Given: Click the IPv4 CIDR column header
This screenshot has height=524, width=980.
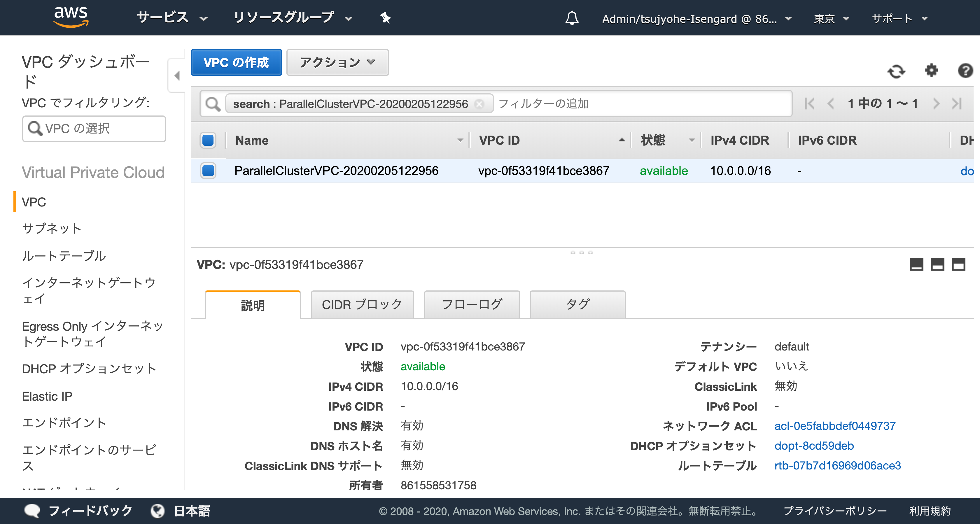Looking at the screenshot, I should tap(740, 140).
